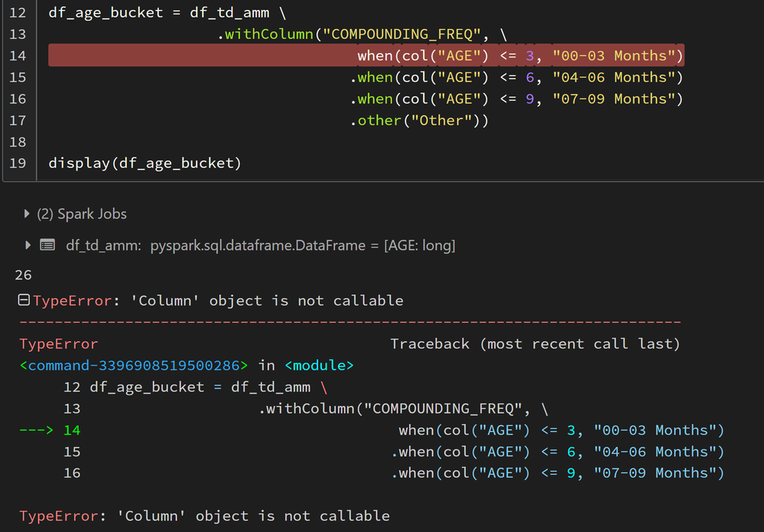Click the table icon beside df_td_amm
Image resolution: width=764 pixels, height=532 pixels.
[47, 245]
